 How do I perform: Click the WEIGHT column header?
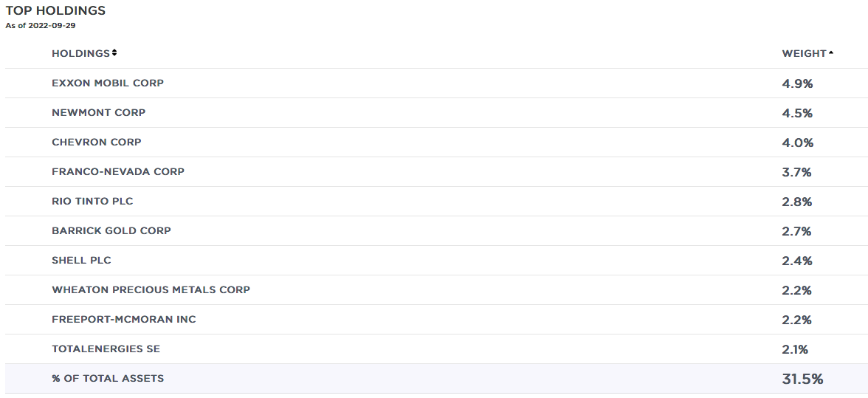pos(804,53)
